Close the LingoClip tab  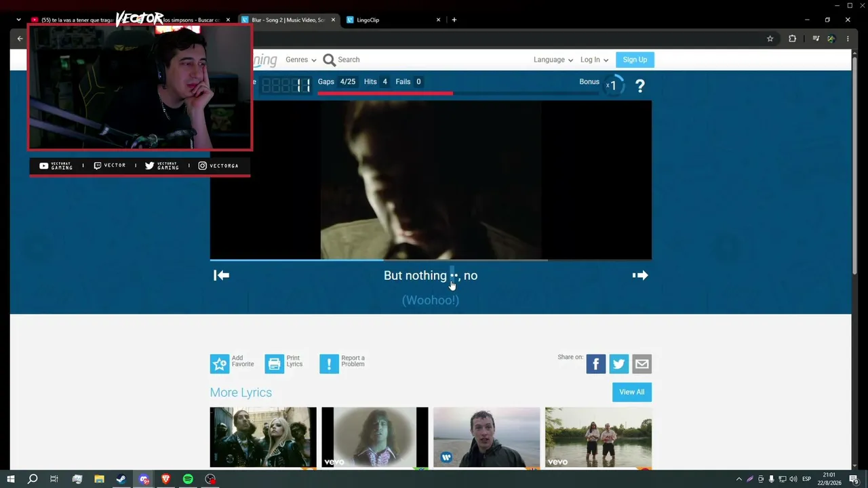tap(438, 20)
